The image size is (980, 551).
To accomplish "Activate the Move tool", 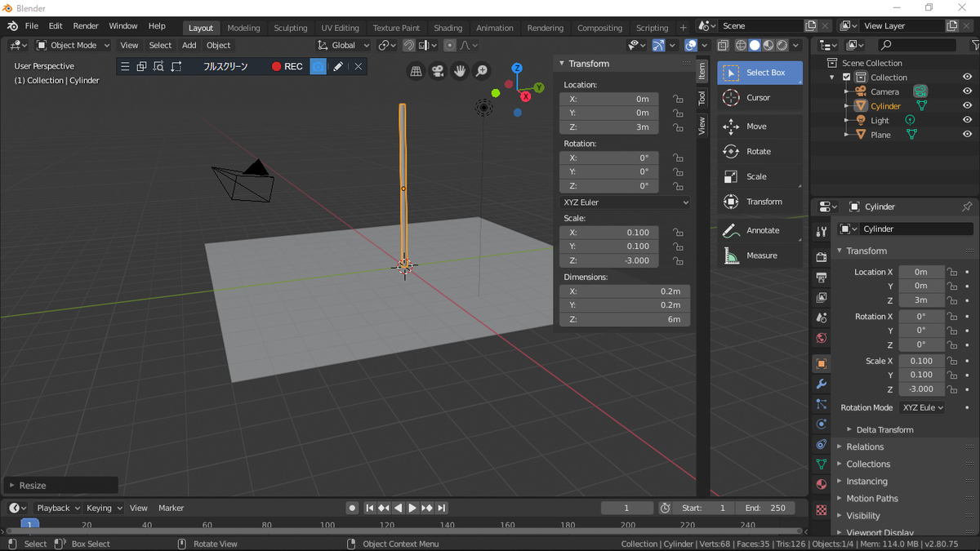I will [759, 127].
